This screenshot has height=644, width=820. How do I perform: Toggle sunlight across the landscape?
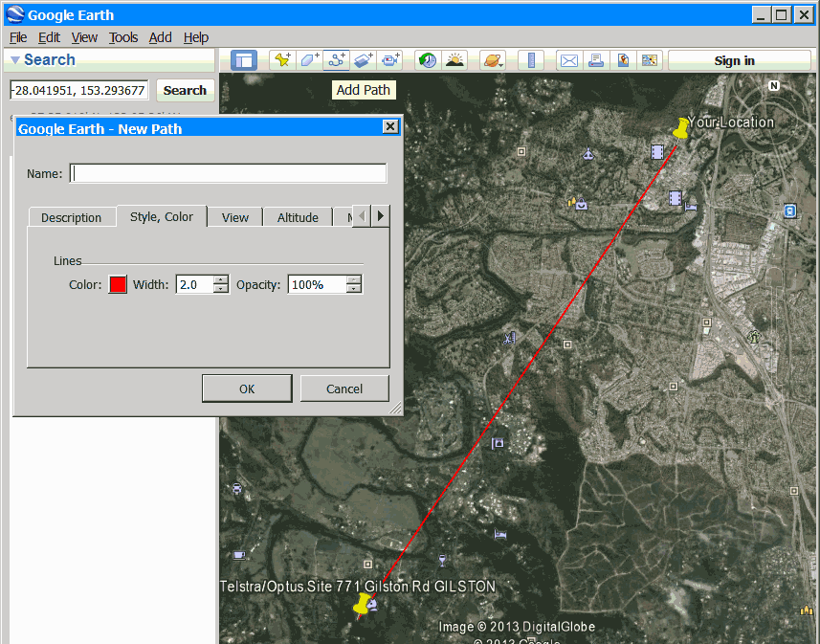click(454, 60)
